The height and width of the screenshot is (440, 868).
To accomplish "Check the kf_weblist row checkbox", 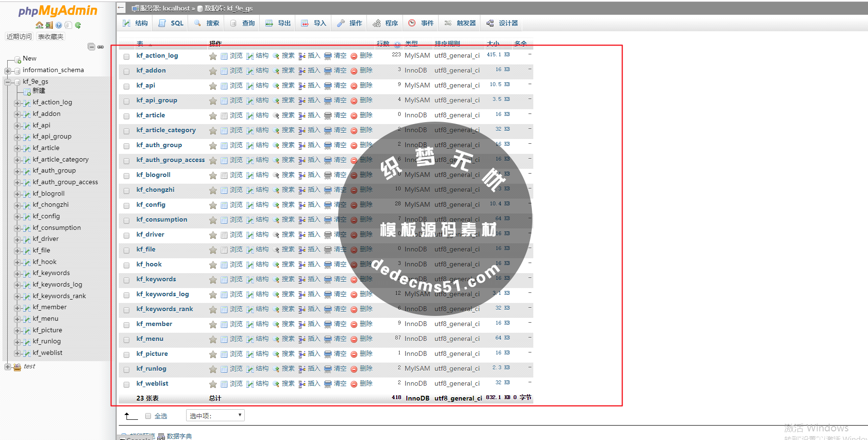I will 126,384.
